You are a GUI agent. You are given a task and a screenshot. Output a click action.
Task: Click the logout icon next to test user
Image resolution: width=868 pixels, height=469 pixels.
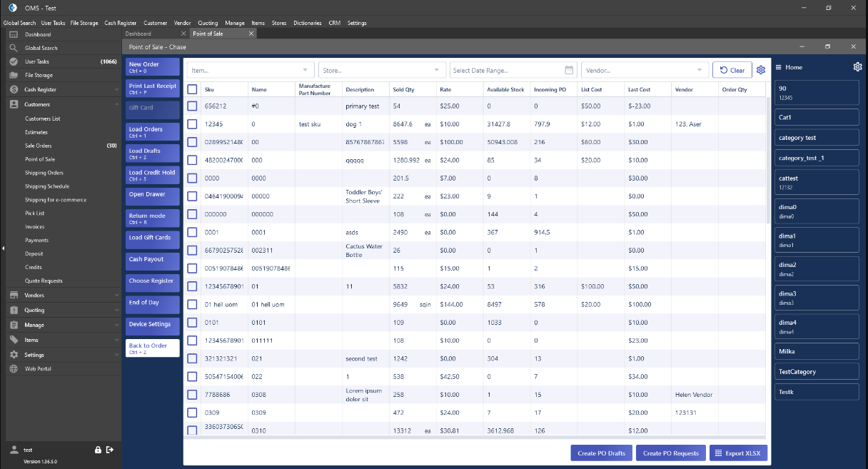coord(109,450)
